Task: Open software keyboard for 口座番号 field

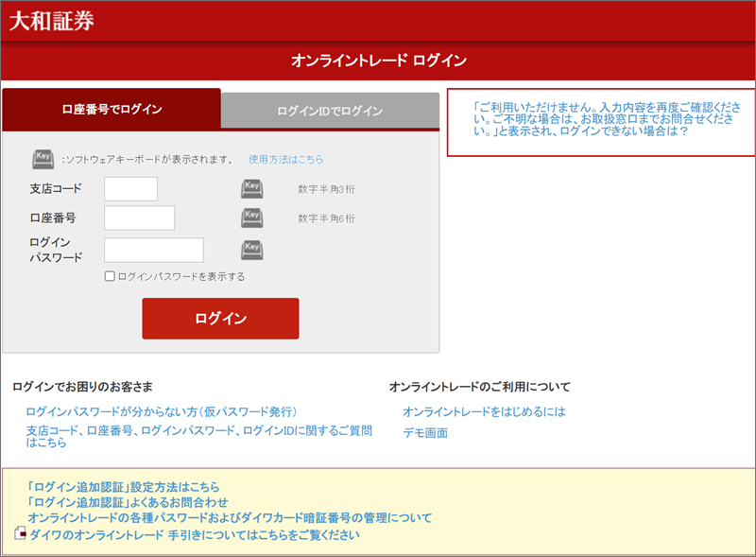Action: [252, 218]
